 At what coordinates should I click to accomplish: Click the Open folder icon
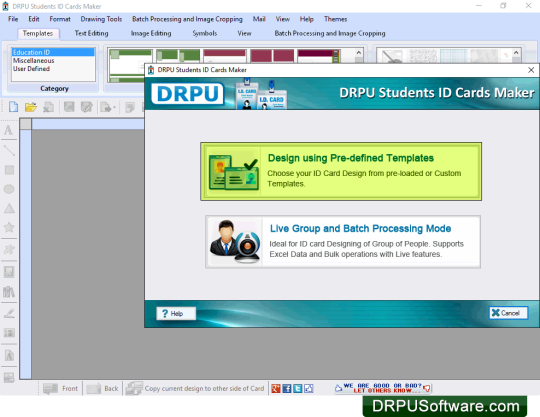click(31, 107)
